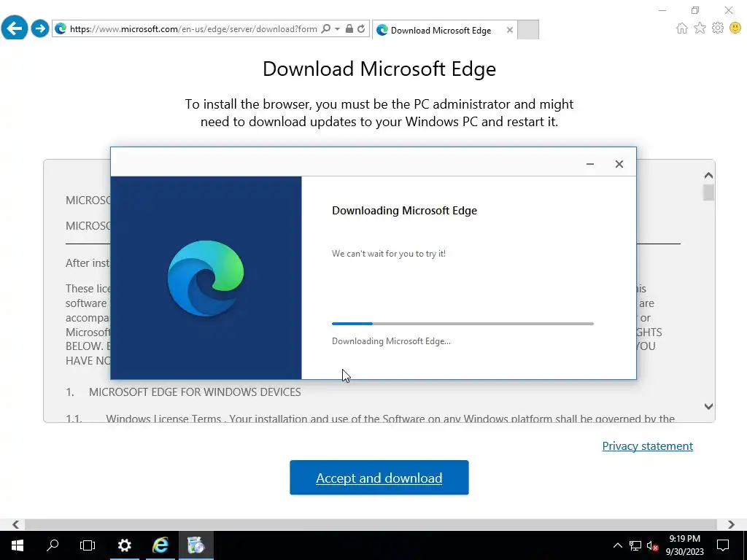Click the search magnifier in address bar
The width and height of the screenshot is (747, 560).
pyautogui.click(x=326, y=29)
